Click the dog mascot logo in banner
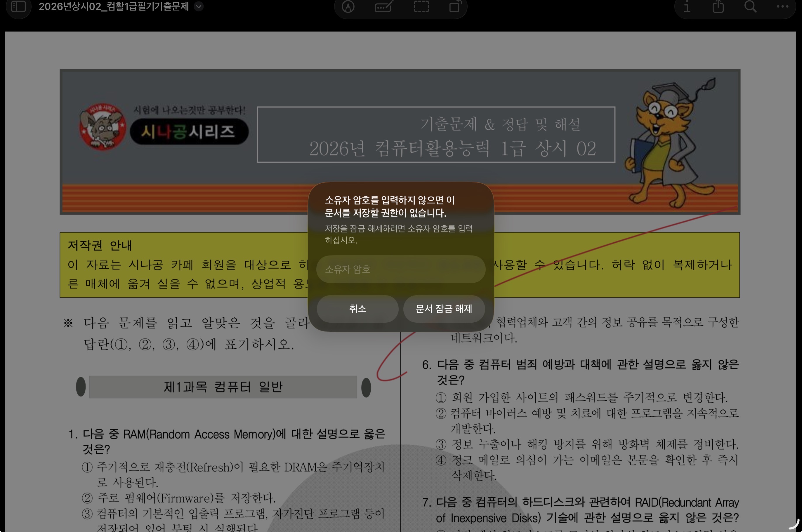This screenshot has height=532, width=802. (x=103, y=126)
